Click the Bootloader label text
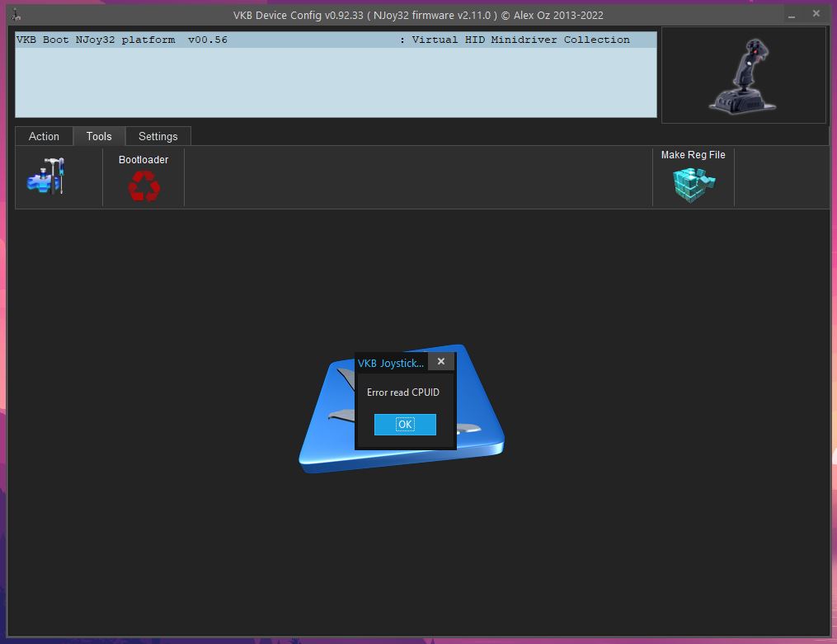Image resolution: width=837 pixels, height=644 pixels. (x=143, y=160)
